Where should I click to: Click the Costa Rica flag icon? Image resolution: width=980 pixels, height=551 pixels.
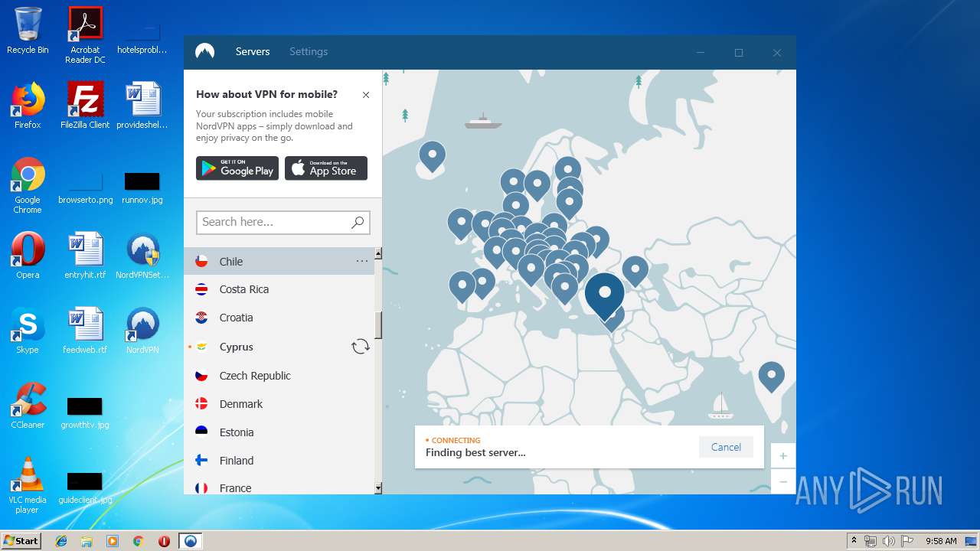[x=201, y=289]
